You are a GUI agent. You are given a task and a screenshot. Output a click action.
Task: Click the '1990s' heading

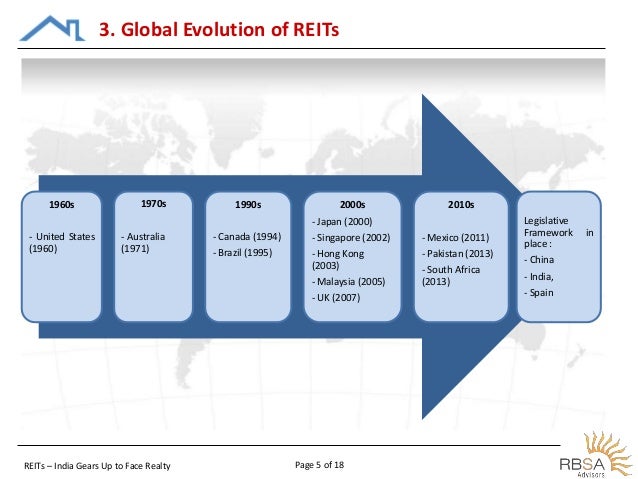[248, 204]
